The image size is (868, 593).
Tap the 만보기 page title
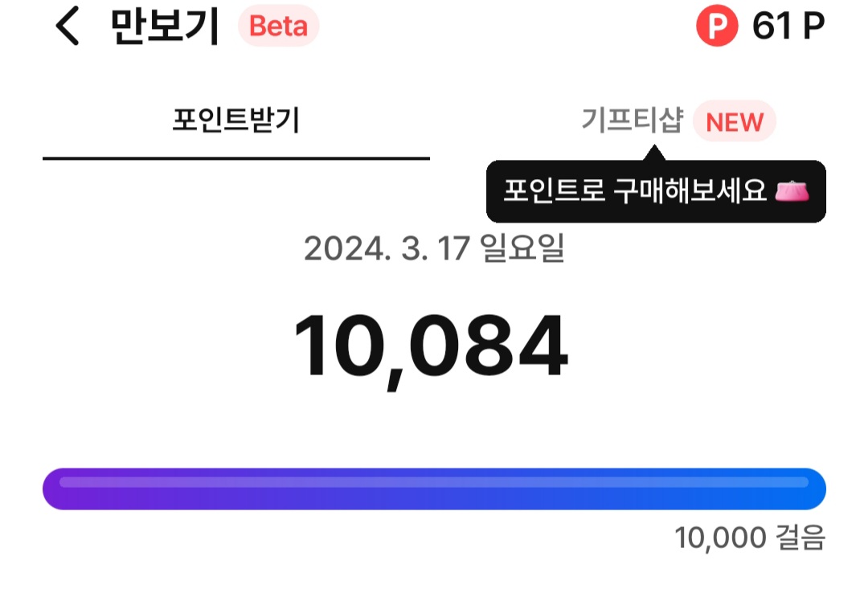tap(165, 27)
